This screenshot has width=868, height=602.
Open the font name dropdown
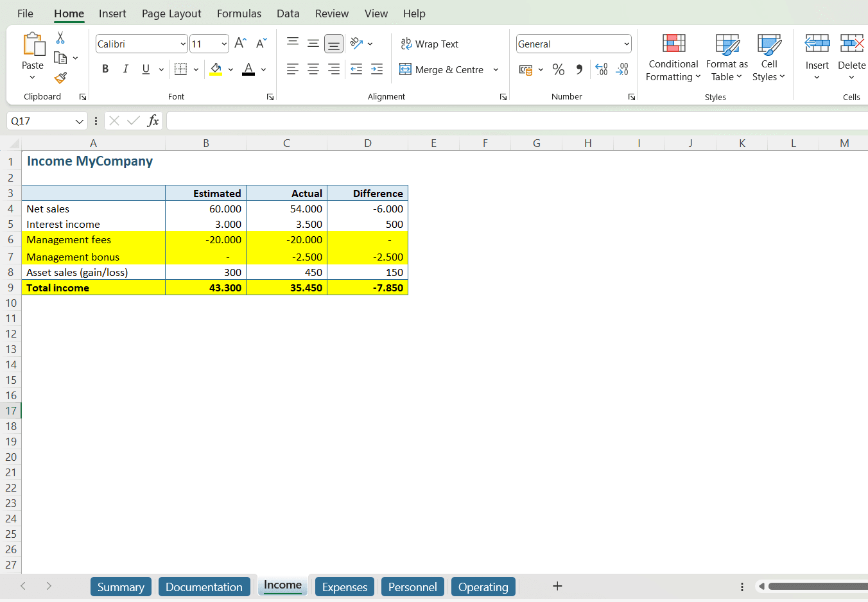[x=184, y=44]
